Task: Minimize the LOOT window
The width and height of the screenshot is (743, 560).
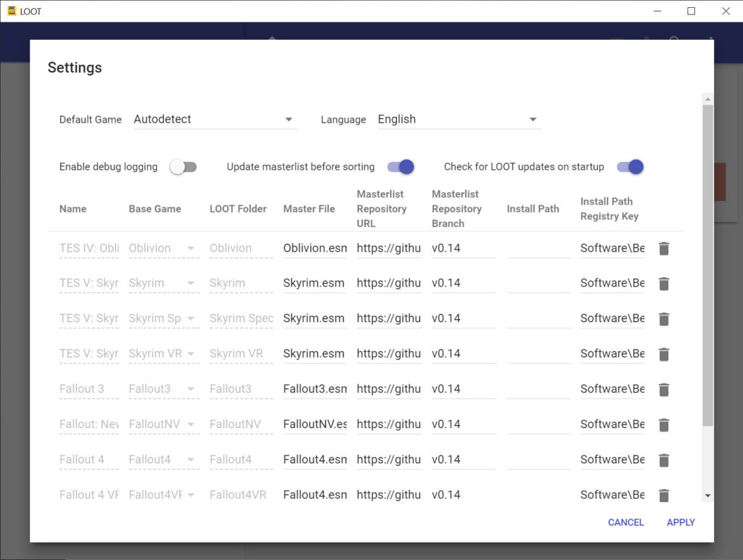Action: pos(657,11)
